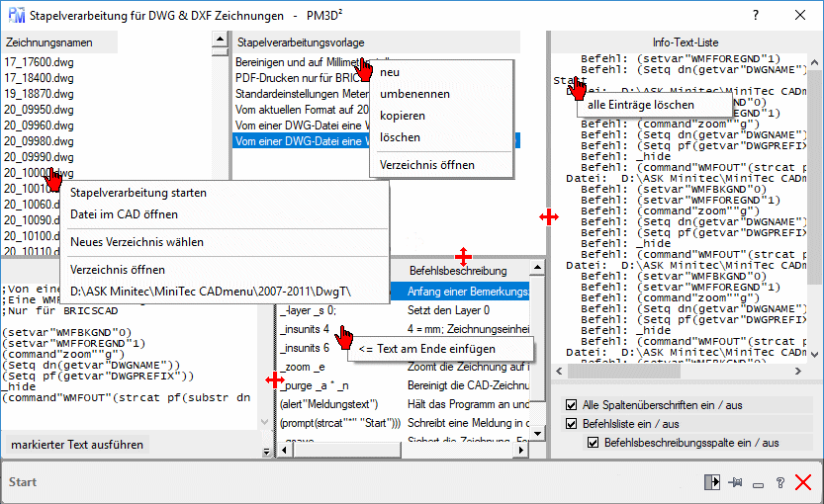Image resolution: width=824 pixels, height=504 pixels.
Task: Click 'Stapelverarbeitungsvorlage' column header
Action: coord(376,42)
